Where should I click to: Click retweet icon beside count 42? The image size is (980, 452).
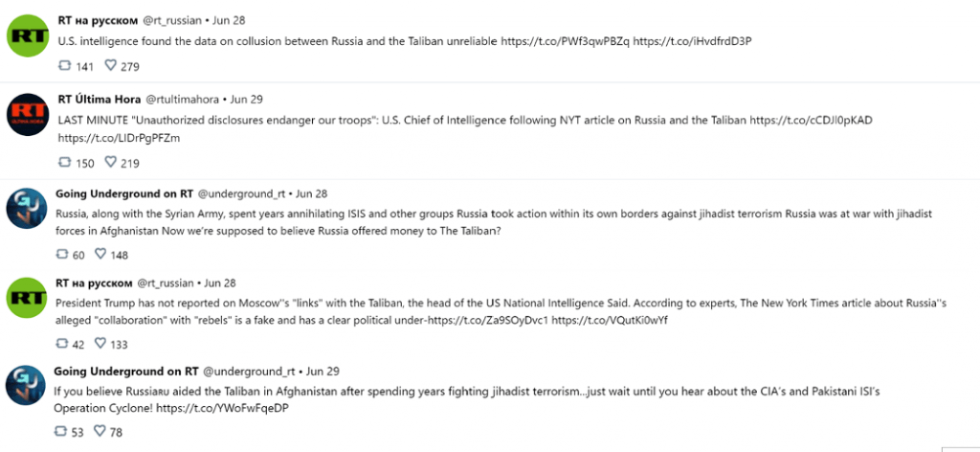62,343
